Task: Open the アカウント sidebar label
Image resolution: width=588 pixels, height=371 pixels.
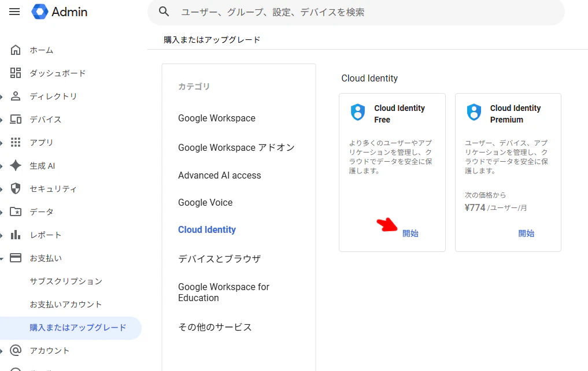Action: pos(50,350)
